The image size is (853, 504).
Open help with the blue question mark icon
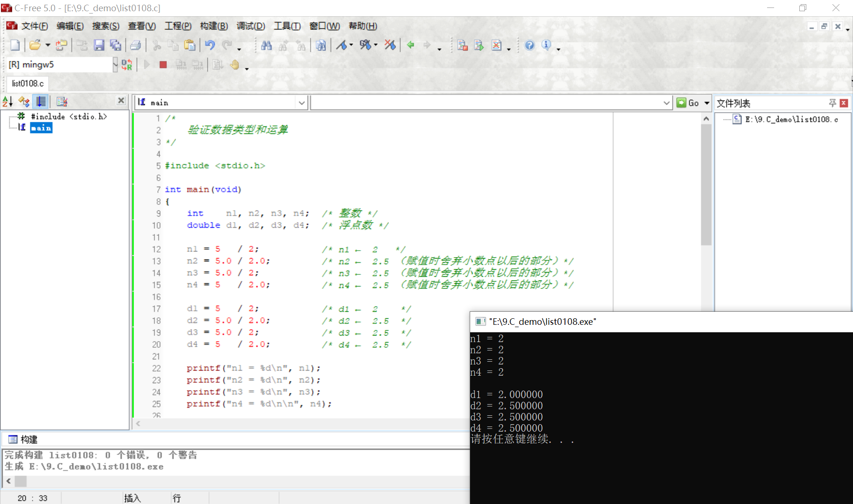(x=529, y=45)
